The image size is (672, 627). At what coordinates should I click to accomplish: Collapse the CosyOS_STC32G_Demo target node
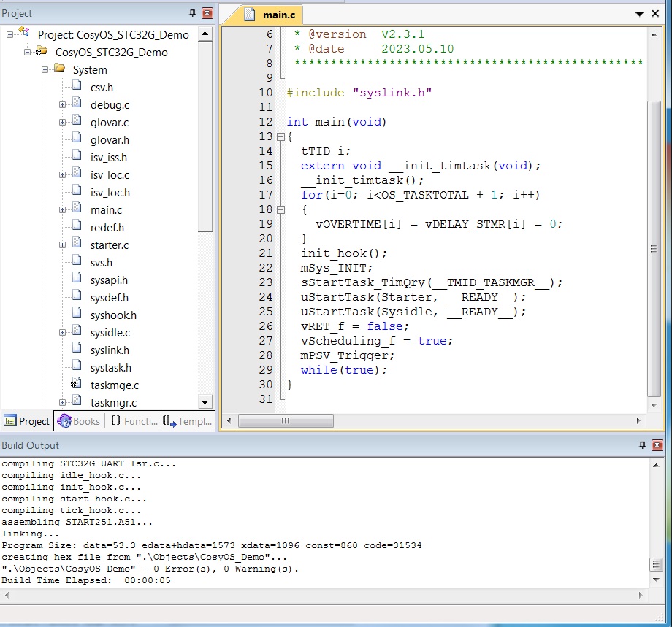tap(27, 53)
